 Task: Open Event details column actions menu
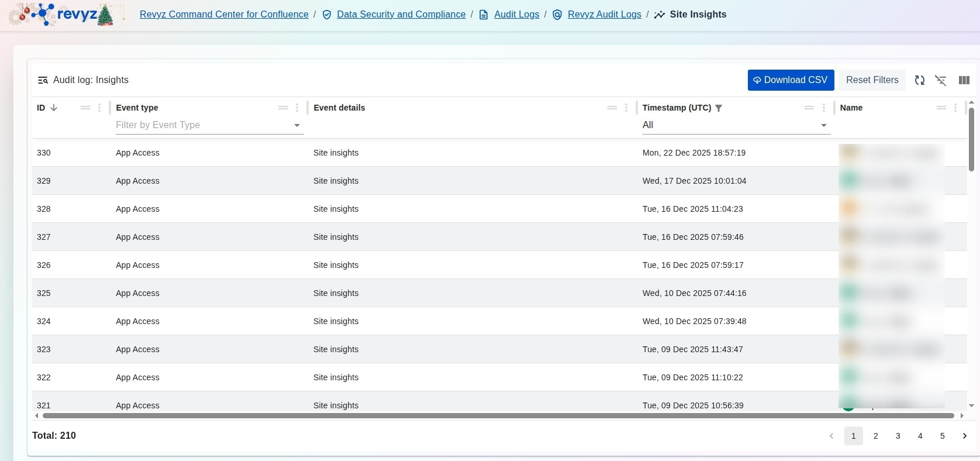(626, 108)
